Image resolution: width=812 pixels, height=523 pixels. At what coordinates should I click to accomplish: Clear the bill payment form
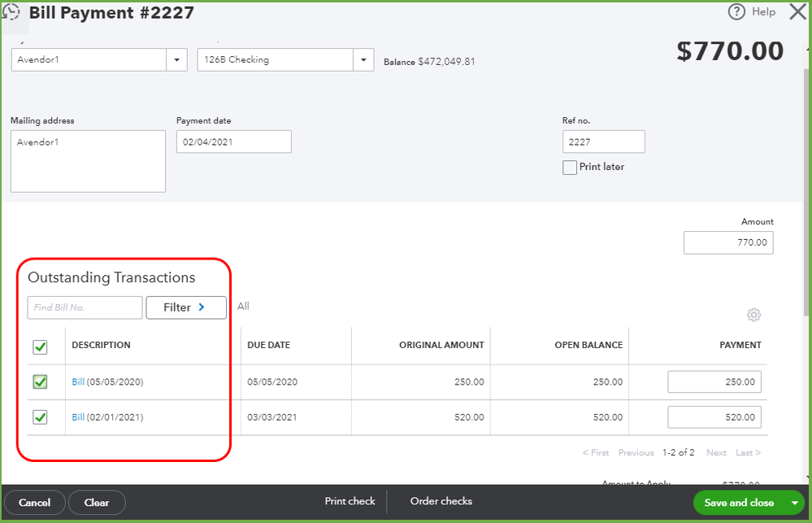96,503
